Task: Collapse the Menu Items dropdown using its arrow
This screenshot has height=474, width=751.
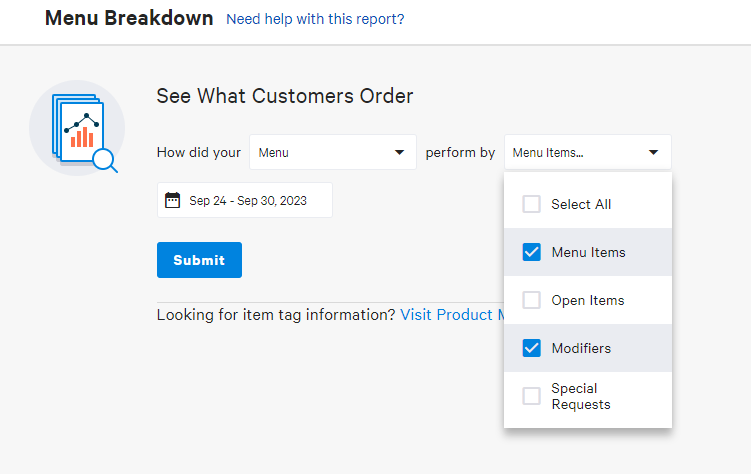Action: point(654,153)
